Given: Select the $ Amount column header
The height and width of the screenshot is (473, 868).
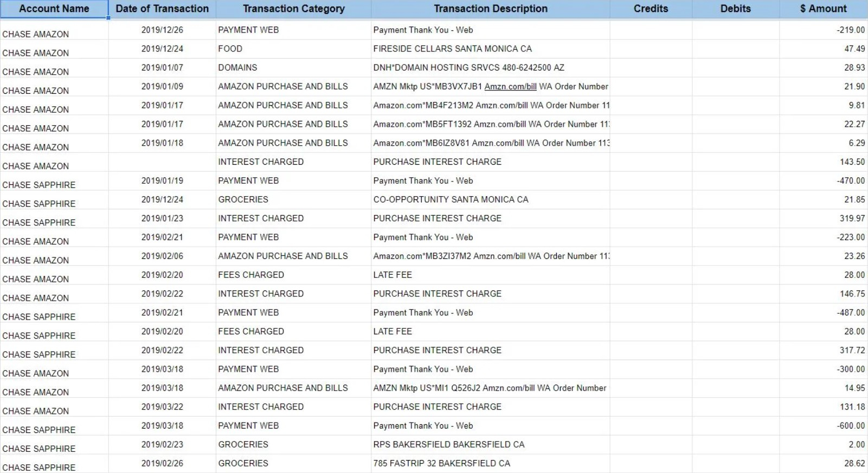Looking at the screenshot, I should (823, 9).
